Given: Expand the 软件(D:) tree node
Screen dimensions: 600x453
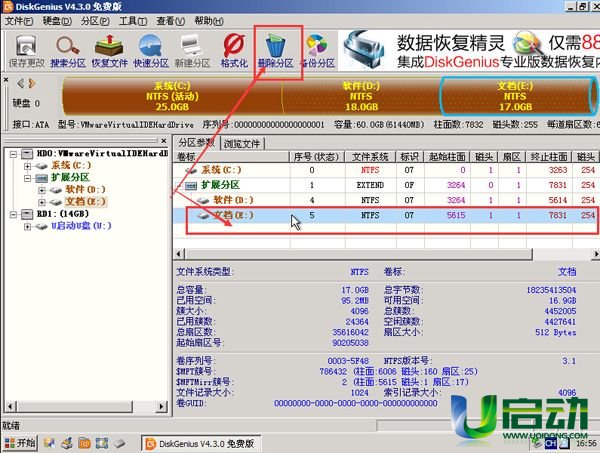Looking at the screenshot, I should click(x=41, y=190).
